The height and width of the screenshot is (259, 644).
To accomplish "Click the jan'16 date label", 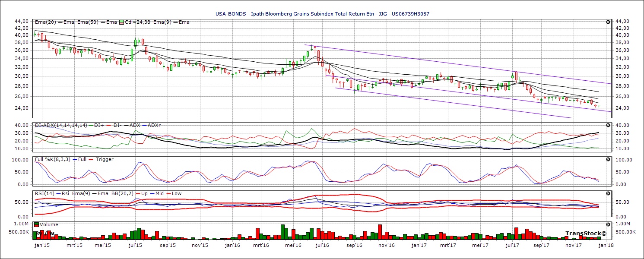I will tap(233, 245).
